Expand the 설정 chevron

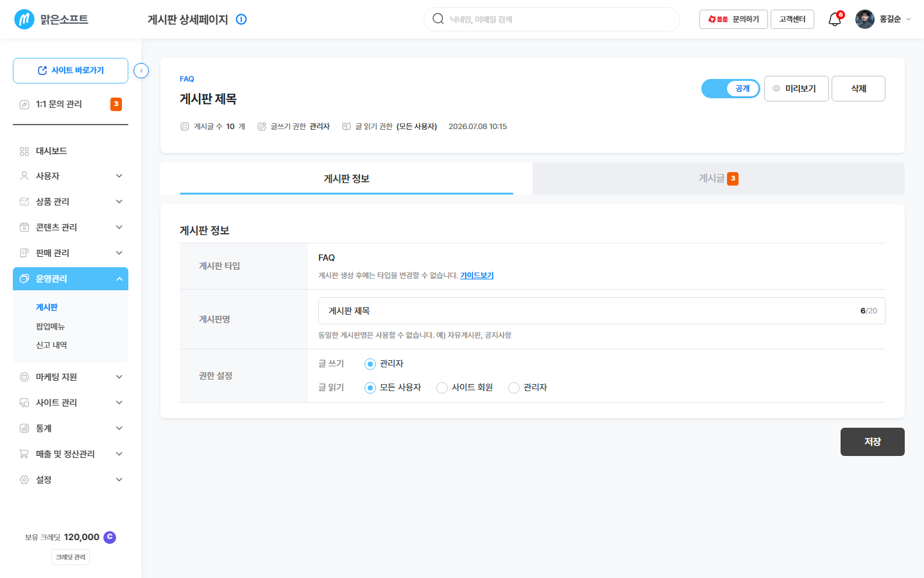(119, 480)
